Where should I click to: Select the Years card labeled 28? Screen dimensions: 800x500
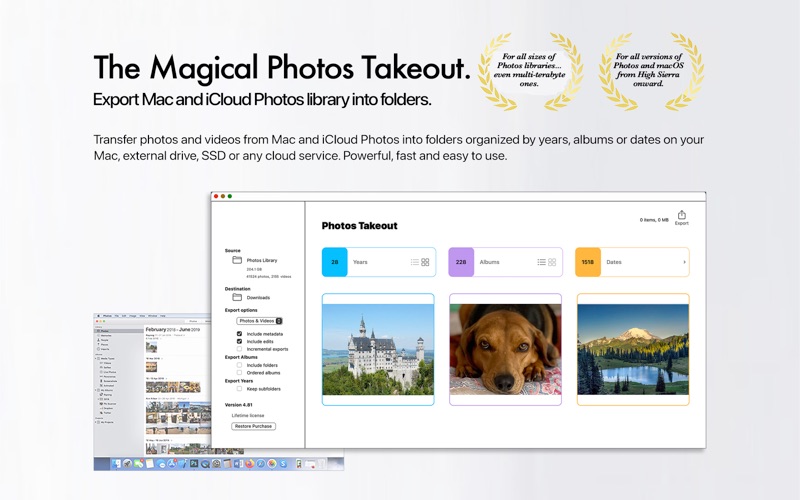(x=379, y=262)
